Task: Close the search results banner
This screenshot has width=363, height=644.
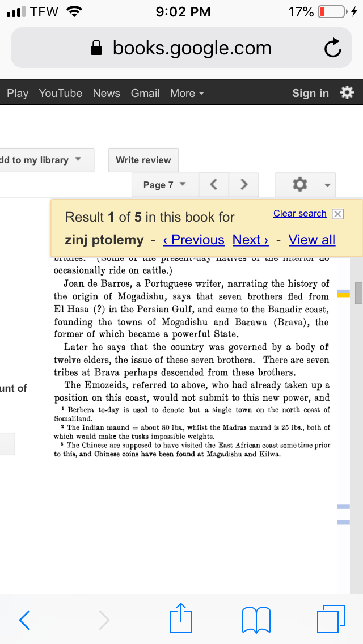Action: tap(337, 214)
